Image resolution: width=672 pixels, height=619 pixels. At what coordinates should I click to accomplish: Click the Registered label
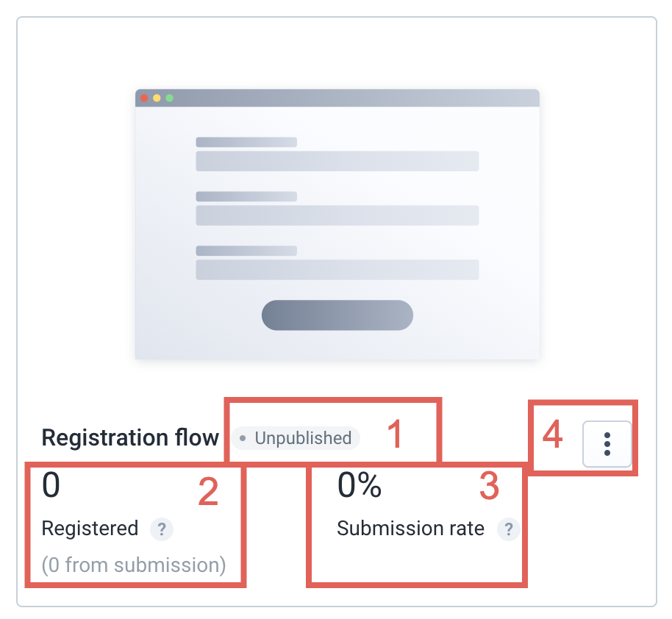(x=90, y=528)
